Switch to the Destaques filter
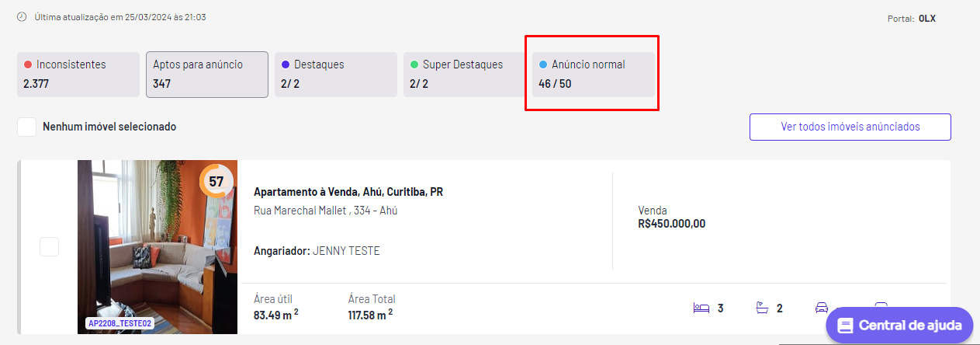The width and height of the screenshot is (980, 345). coord(336,75)
